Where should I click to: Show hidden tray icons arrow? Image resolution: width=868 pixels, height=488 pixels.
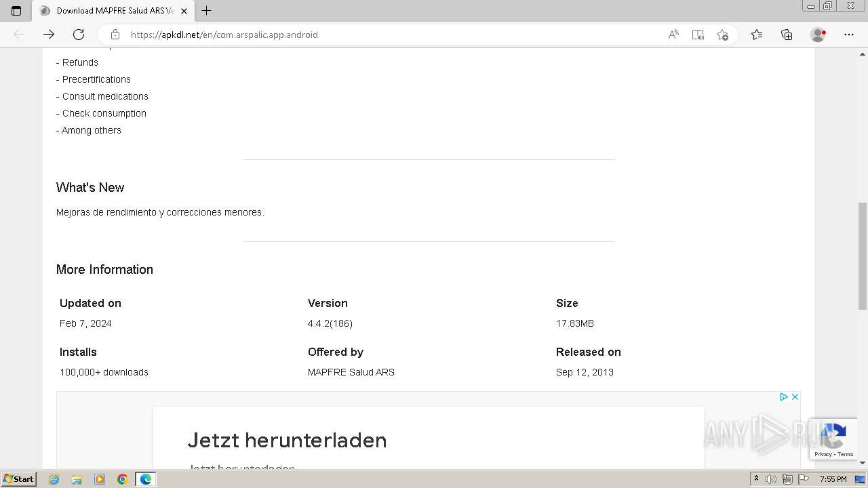tap(756, 479)
